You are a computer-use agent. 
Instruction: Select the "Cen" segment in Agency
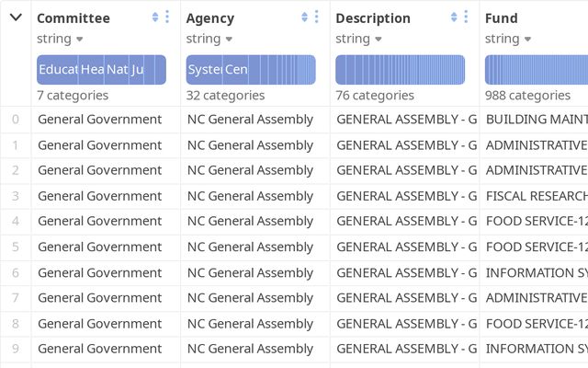[x=236, y=70]
